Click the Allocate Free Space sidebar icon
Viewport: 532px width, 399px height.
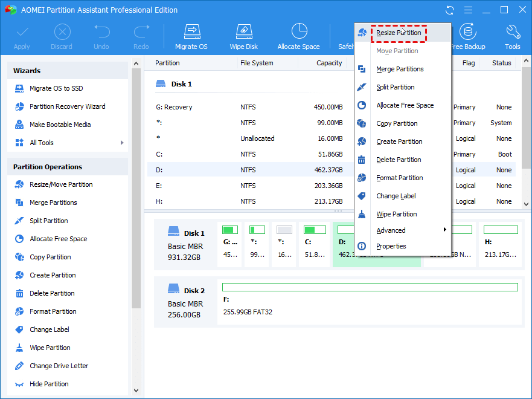19,239
